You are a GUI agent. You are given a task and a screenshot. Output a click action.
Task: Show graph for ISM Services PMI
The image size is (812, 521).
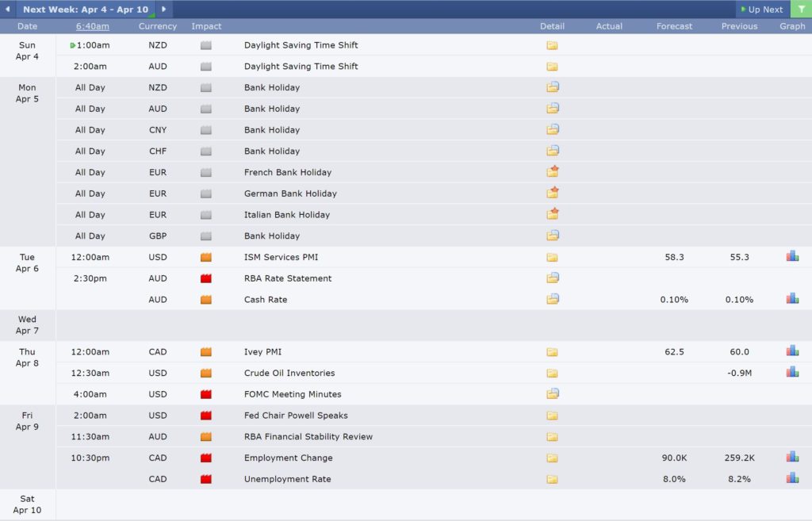tap(792, 256)
